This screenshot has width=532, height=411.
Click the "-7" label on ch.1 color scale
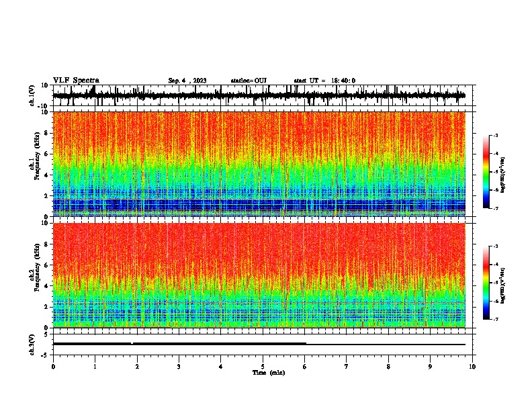[495, 208]
